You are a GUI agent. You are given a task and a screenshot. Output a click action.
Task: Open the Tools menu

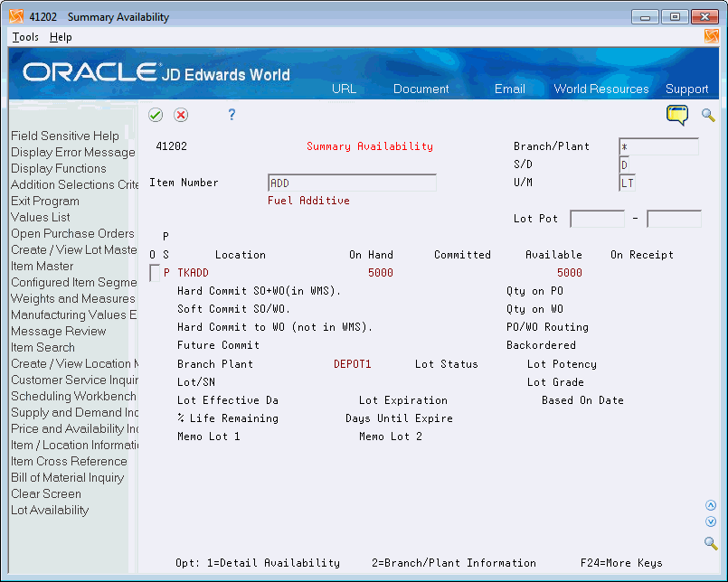tap(25, 37)
